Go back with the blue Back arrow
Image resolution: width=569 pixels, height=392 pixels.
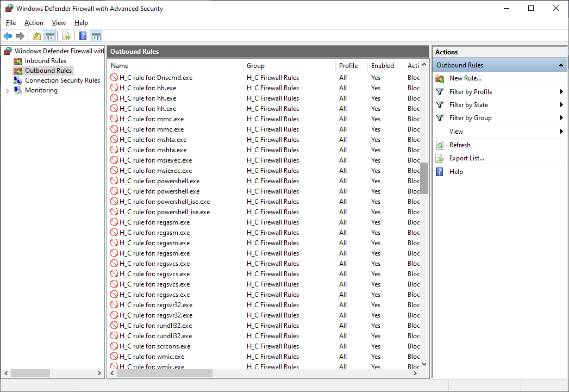[8, 36]
